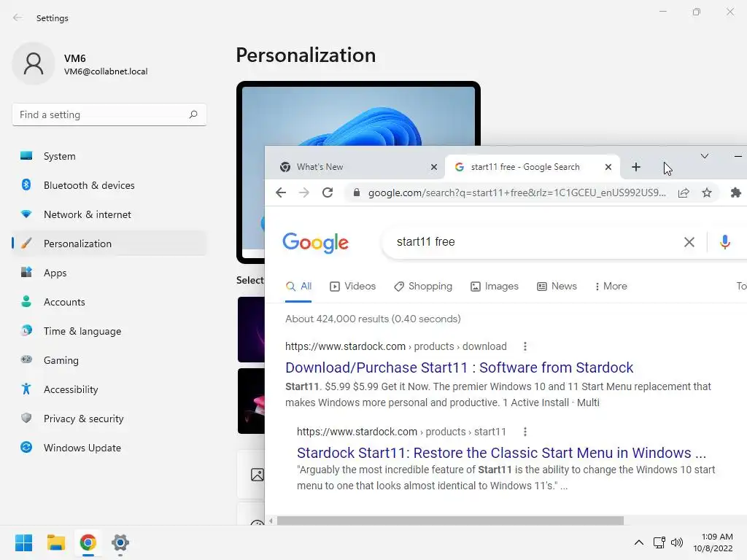Click the Google logo
747x560 pixels.
click(315, 242)
